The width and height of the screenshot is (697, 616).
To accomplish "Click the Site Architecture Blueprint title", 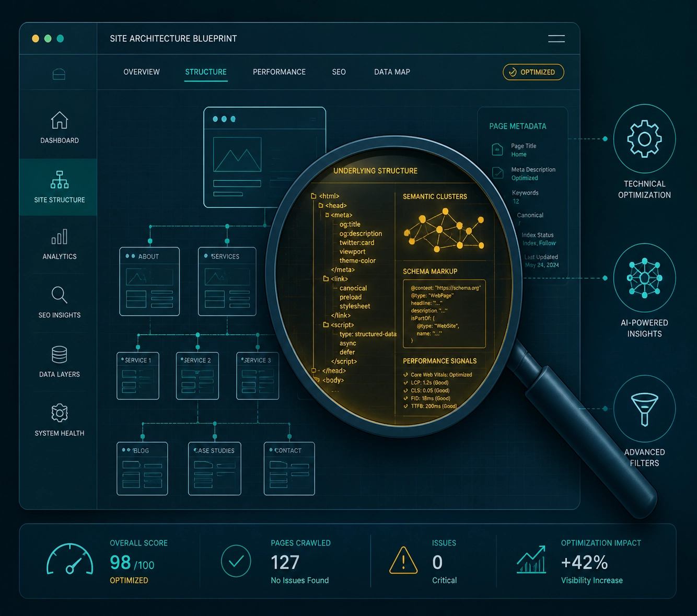I will point(173,39).
